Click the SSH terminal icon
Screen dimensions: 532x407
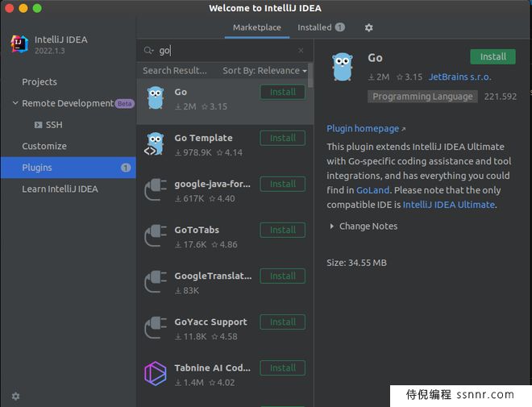click(x=39, y=125)
